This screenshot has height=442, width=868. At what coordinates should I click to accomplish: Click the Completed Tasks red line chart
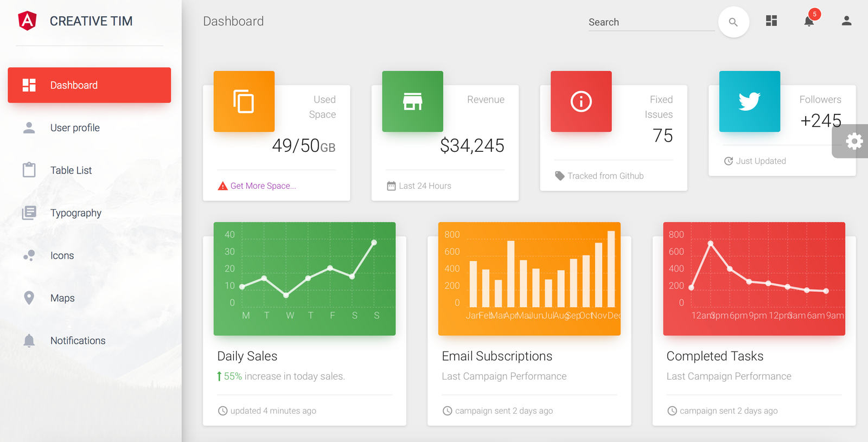click(x=754, y=279)
